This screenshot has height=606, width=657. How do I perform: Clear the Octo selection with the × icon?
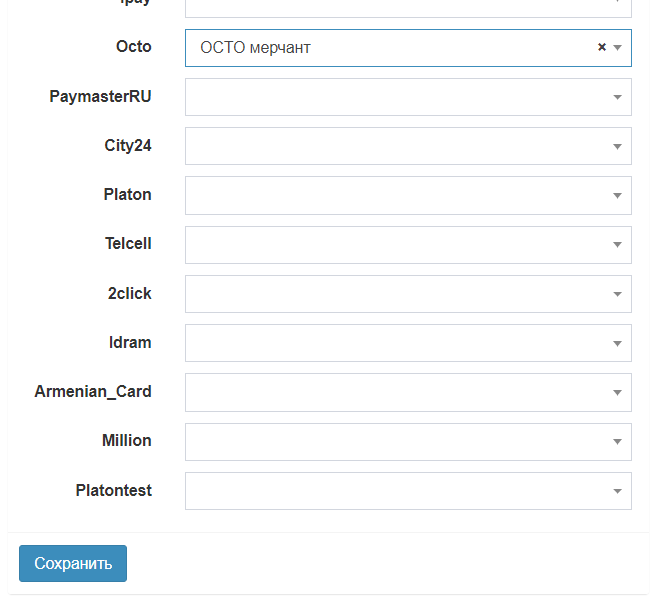[602, 47]
